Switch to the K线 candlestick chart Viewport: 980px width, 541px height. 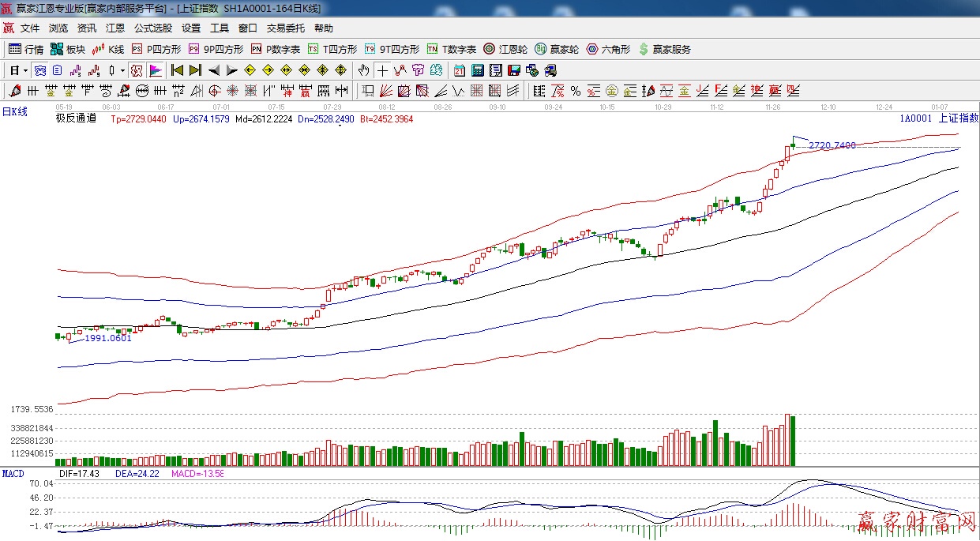(109, 49)
